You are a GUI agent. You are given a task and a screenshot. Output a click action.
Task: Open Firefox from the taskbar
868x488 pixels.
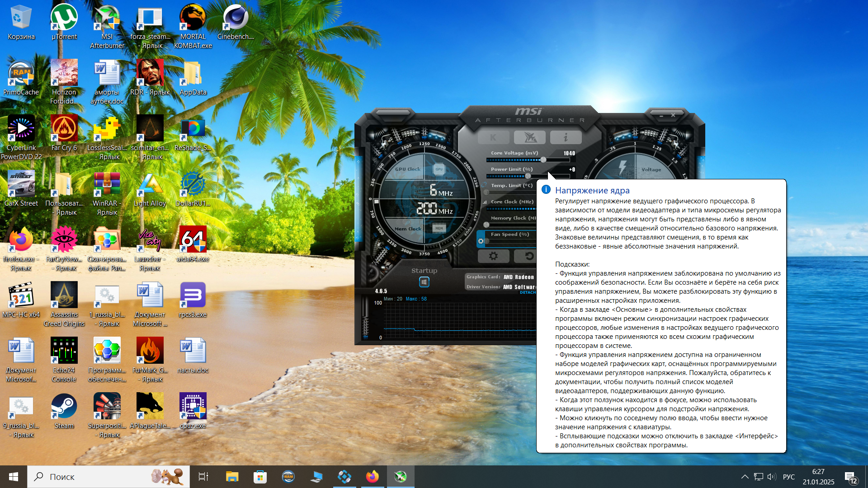tap(373, 477)
